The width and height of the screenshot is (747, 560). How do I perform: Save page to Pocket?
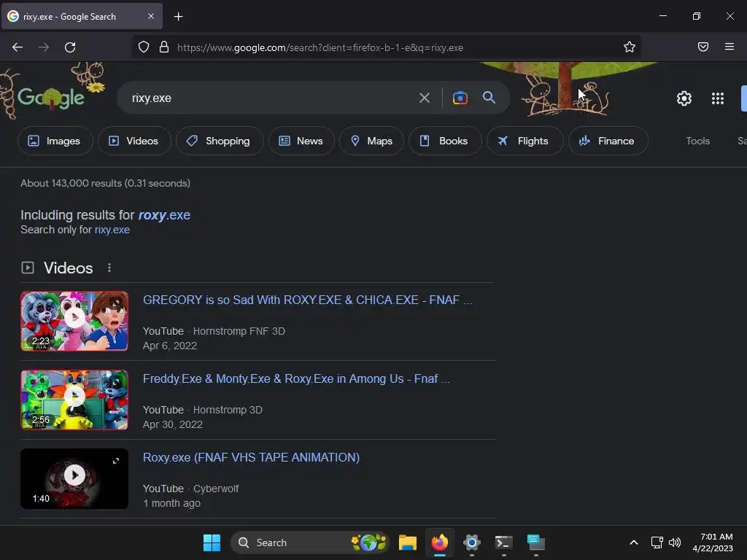tap(703, 47)
